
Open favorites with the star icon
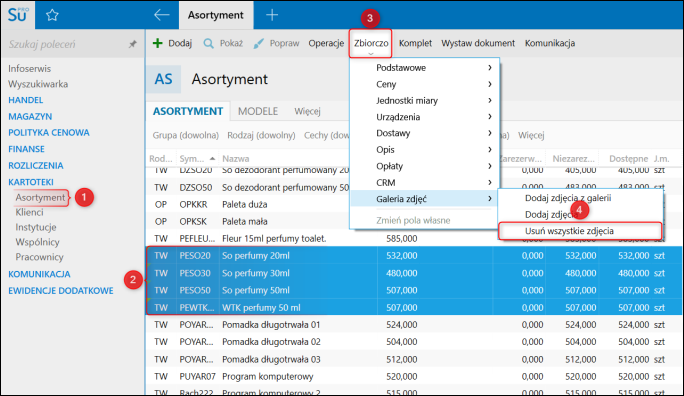pos(52,15)
